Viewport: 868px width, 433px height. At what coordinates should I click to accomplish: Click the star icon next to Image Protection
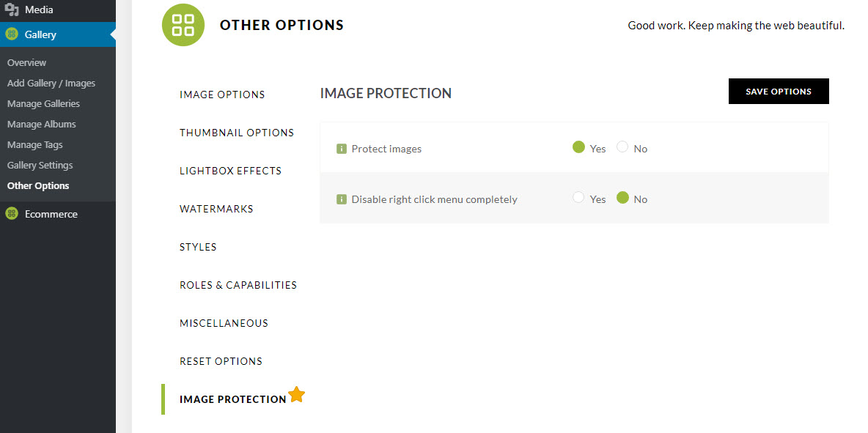coord(297,394)
